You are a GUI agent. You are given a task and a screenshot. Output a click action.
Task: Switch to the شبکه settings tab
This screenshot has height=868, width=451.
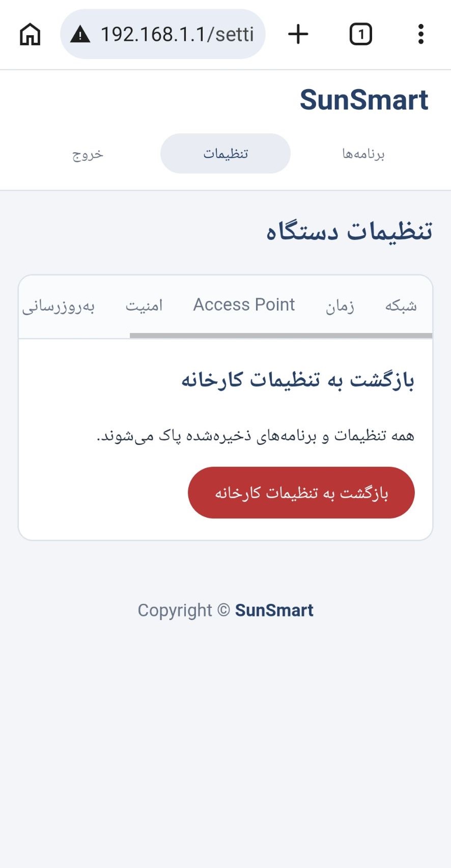[401, 305]
